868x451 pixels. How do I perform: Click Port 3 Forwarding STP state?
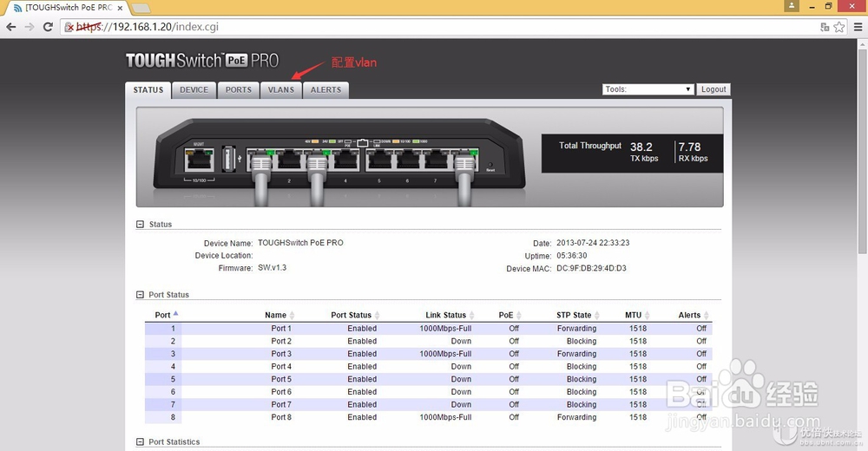[x=577, y=354]
